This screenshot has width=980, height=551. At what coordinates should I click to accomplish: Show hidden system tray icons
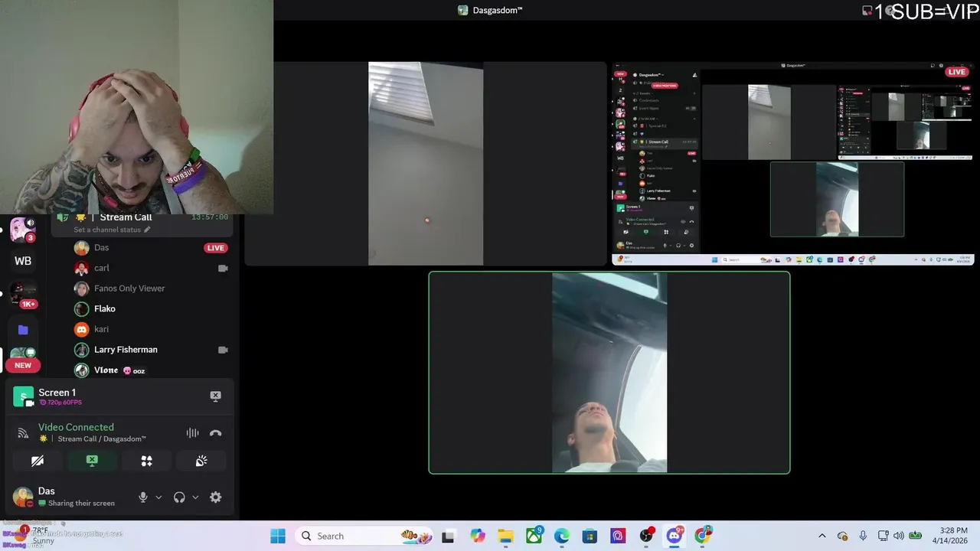pyautogui.click(x=822, y=536)
